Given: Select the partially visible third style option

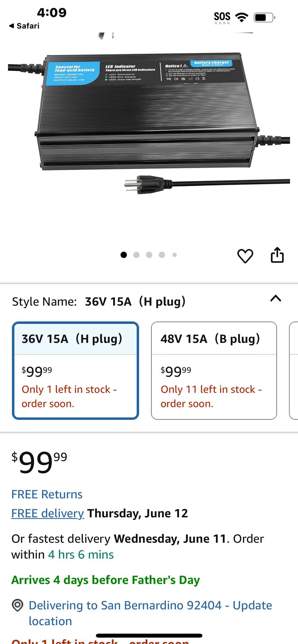Looking at the screenshot, I should pos(294,370).
